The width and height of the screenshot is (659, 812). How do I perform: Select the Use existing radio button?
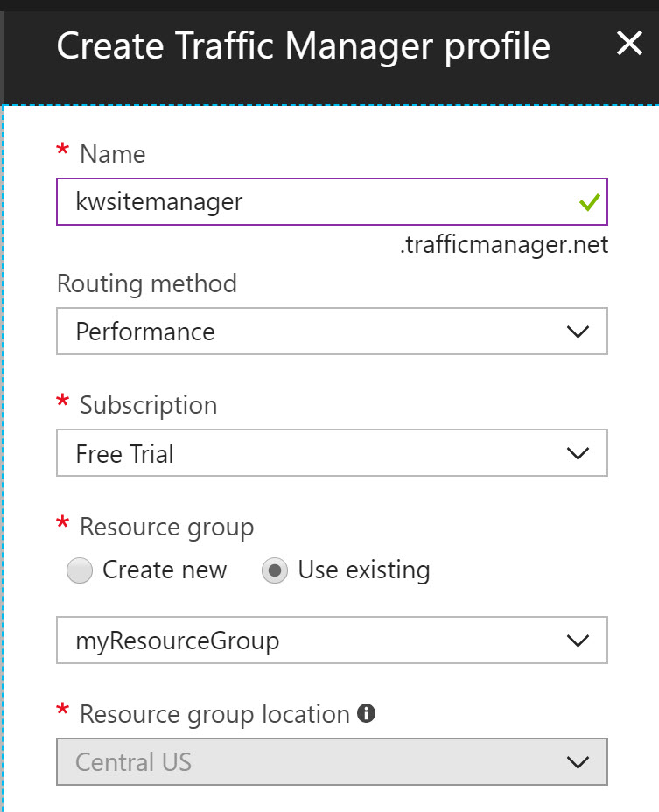tap(275, 570)
